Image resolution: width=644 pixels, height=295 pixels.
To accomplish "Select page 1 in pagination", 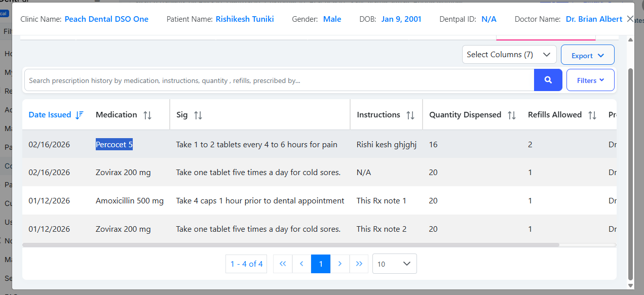I will [x=321, y=264].
